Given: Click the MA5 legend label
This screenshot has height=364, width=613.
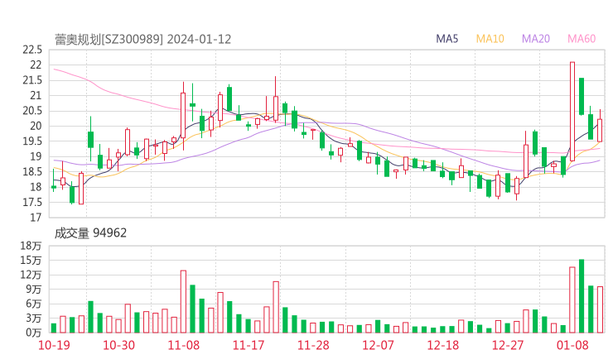Looking at the screenshot, I should [x=446, y=39].
